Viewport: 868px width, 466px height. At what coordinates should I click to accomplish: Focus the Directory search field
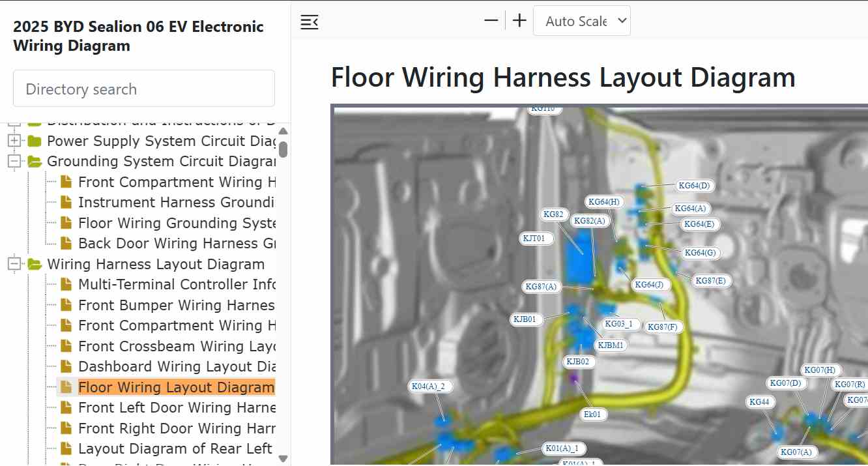144,89
